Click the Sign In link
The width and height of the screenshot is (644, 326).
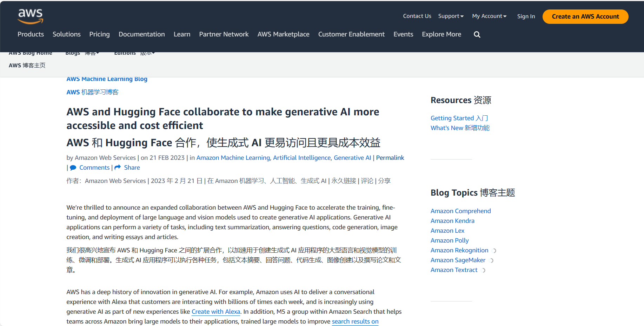526,16
